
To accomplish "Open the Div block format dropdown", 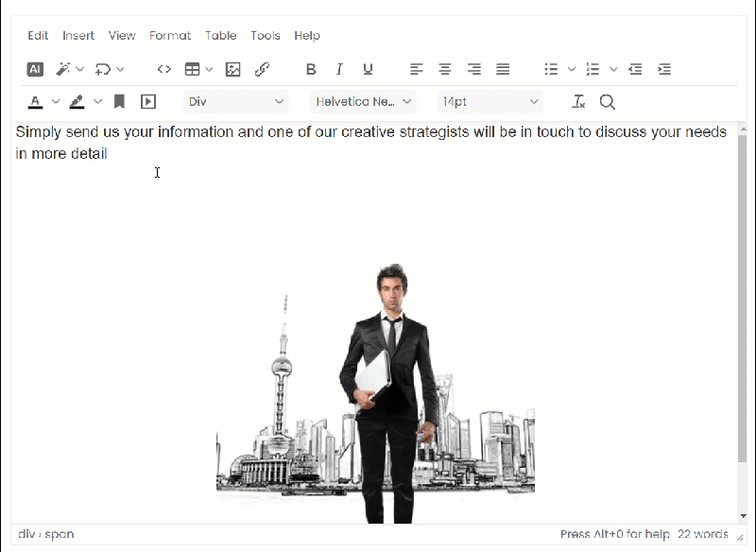I will pos(235,102).
